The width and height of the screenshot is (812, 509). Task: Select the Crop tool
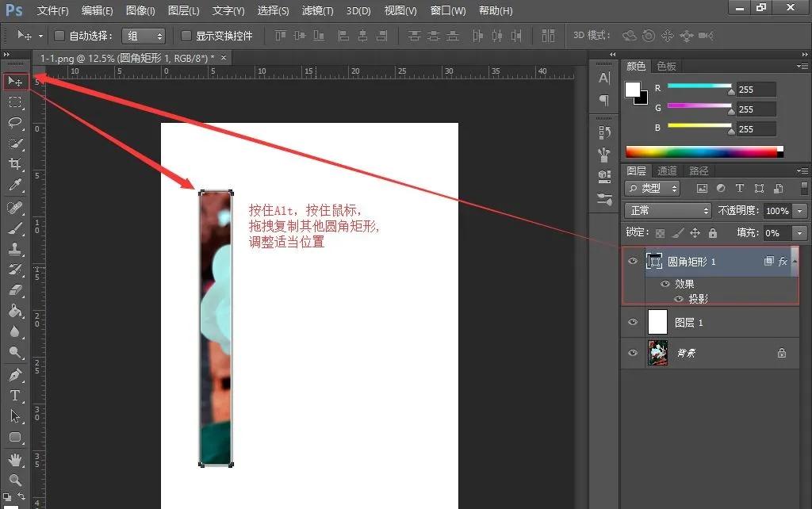(x=14, y=163)
